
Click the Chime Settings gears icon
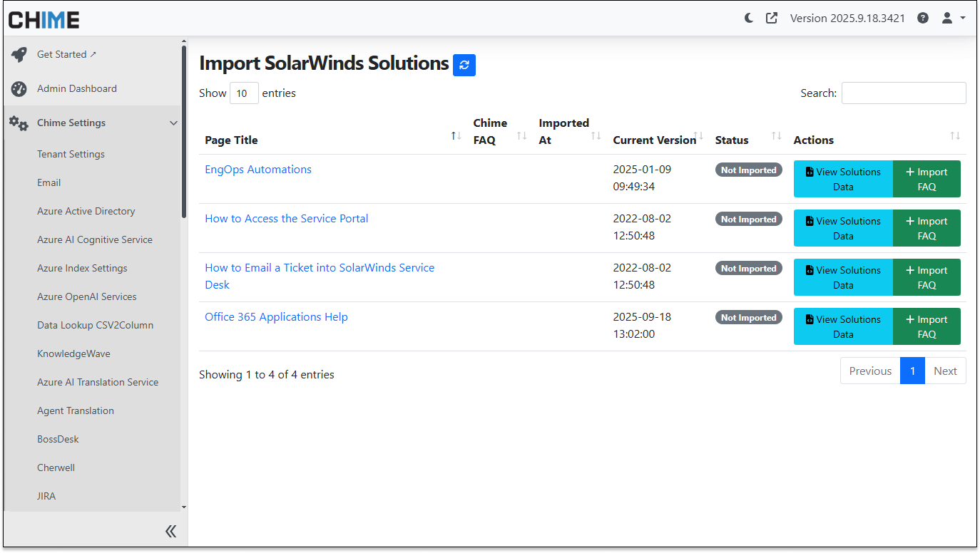[19, 123]
